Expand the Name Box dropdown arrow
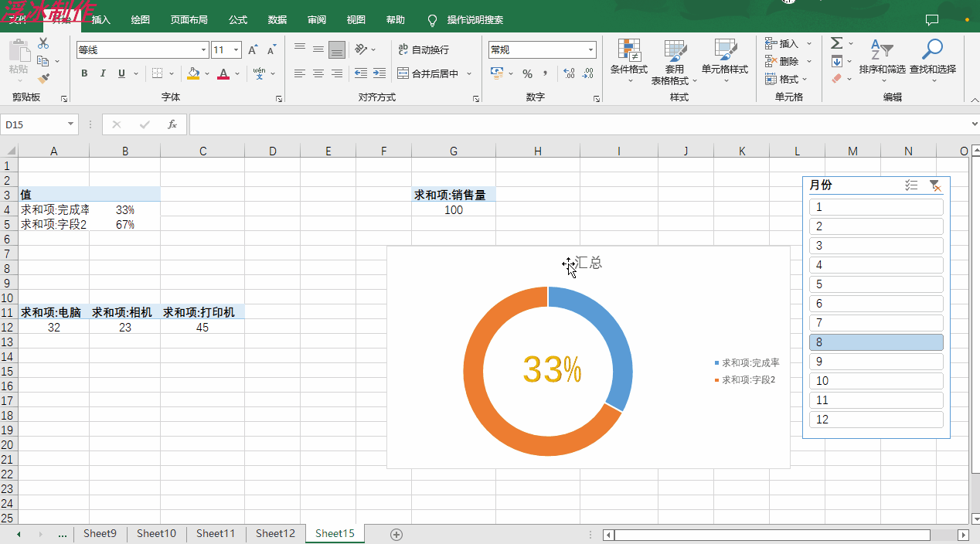 click(x=71, y=124)
